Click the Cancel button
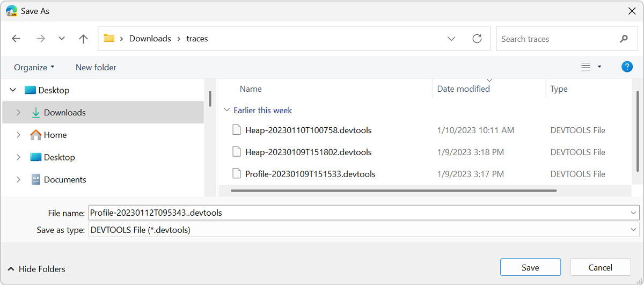This screenshot has height=285, width=644. pyautogui.click(x=600, y=267)
